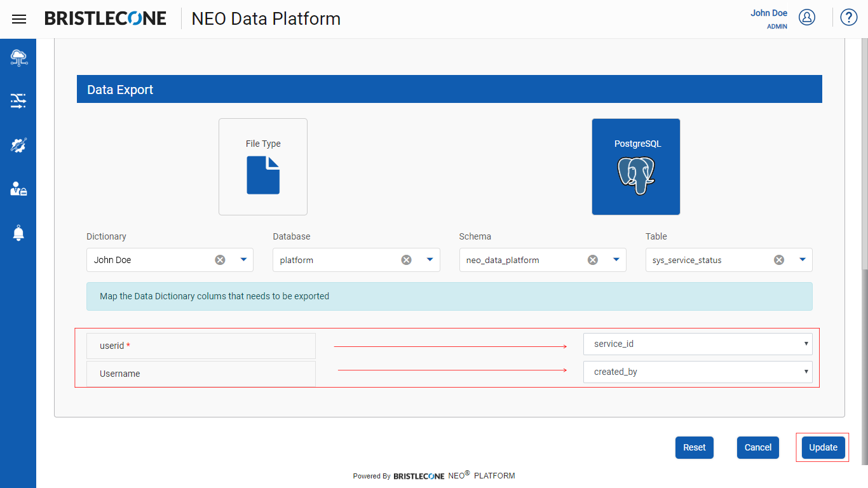
Task: Open the help question mark icon
Action: [x=849, y=17]
